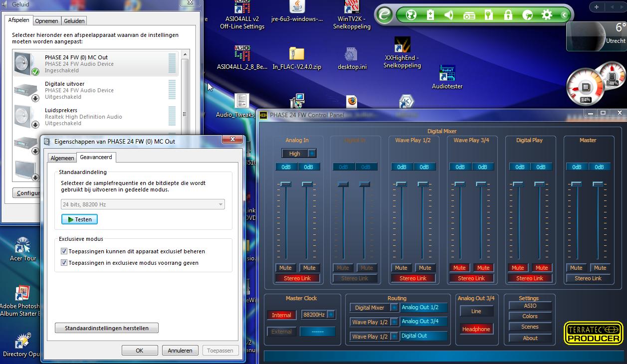Click the globe icon in the Acer toolbar

(411, 15)
